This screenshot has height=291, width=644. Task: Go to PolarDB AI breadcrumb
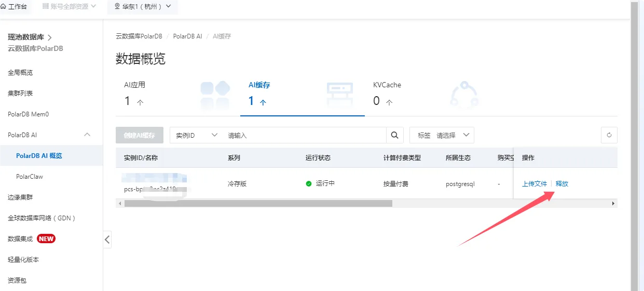[x=187, y=36]
